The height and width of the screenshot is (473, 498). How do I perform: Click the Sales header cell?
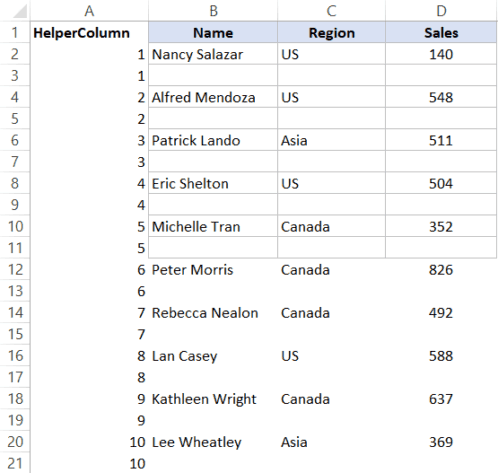pyautogui.click(x=441, y=32)
